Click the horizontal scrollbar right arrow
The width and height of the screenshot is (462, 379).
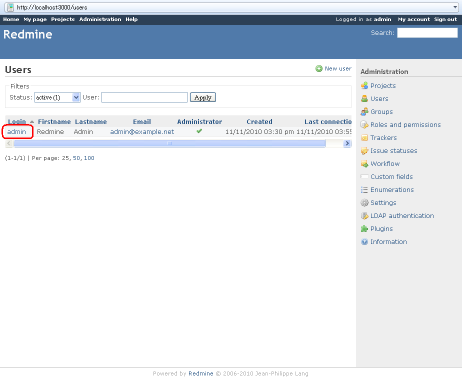[x=347, y=143]
